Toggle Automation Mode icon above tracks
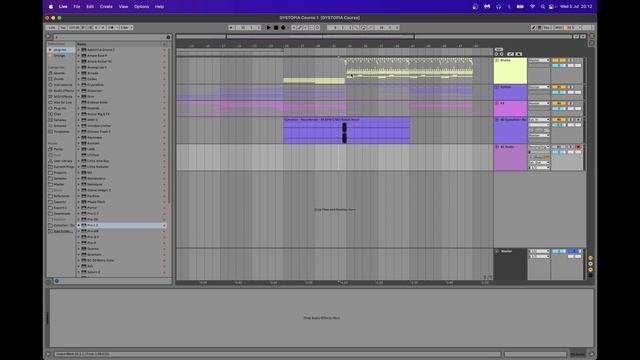This screenshot has width=640, height=360. pyautogui.click(x=510, y=54)
